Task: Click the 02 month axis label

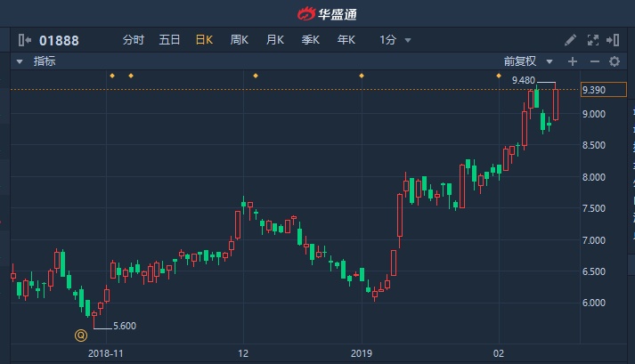Action: [x=499, y=353]
